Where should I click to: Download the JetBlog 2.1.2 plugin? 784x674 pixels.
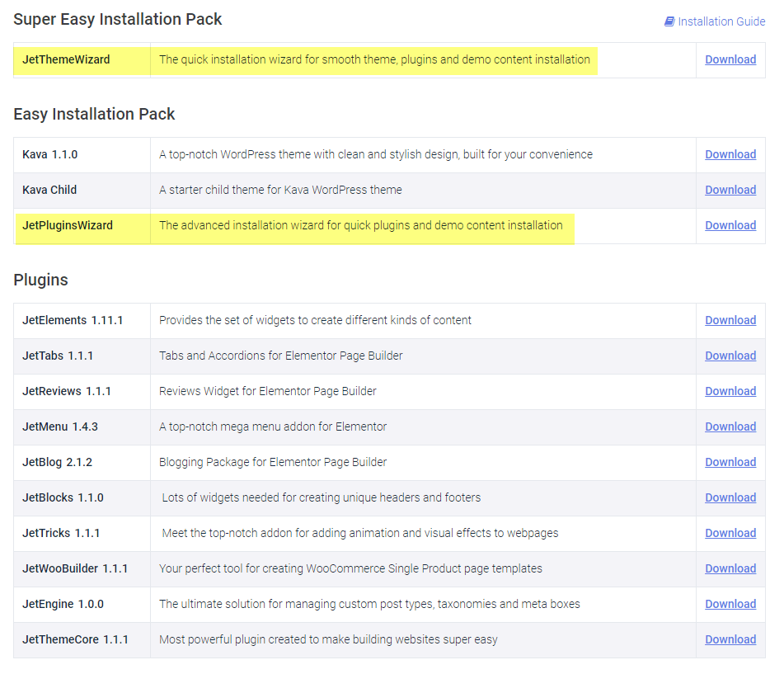coord(730,462)
